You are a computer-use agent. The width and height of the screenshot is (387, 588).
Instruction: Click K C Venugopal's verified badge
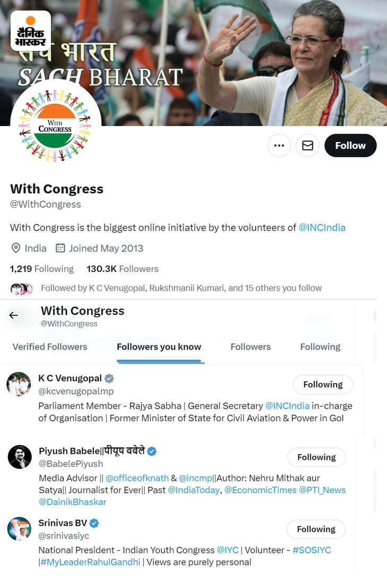[x=109, y=378]
